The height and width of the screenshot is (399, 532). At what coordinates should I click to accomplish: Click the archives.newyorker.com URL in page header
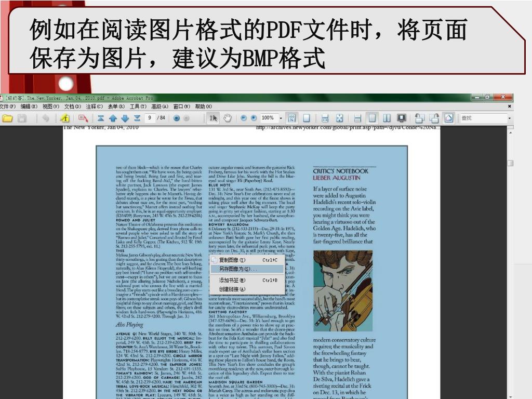point(348,128)
